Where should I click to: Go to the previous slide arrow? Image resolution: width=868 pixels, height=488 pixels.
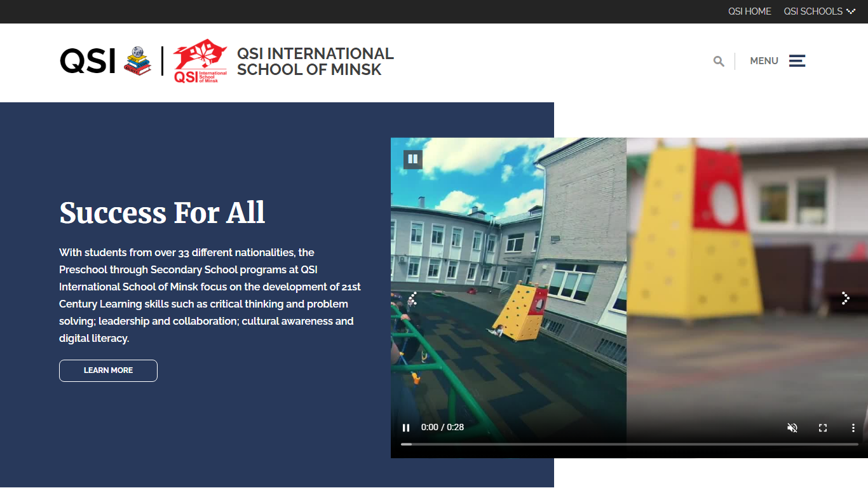click(x=412, y=298)
